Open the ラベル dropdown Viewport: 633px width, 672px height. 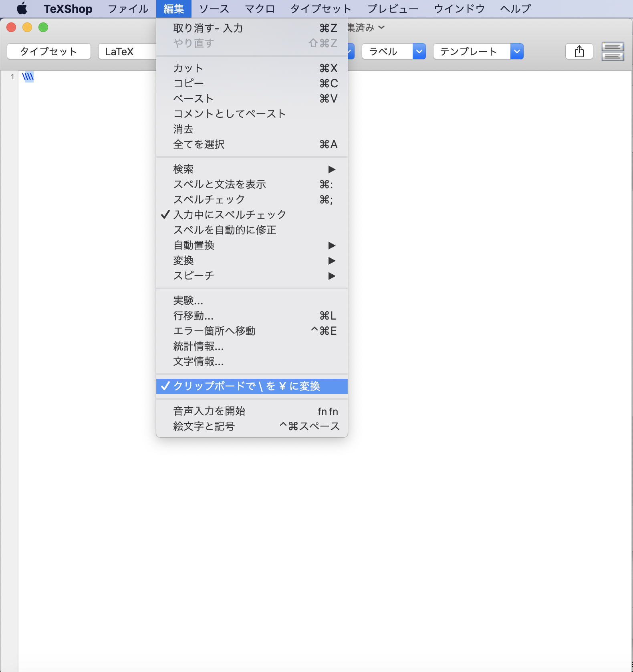[x=393, y=51]
